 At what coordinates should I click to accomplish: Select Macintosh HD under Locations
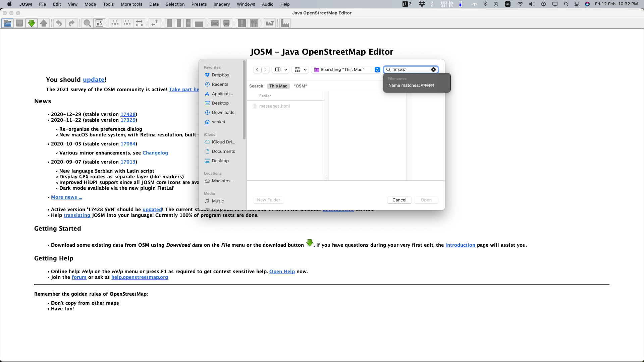pyautogui.click(x=223, y=181)
